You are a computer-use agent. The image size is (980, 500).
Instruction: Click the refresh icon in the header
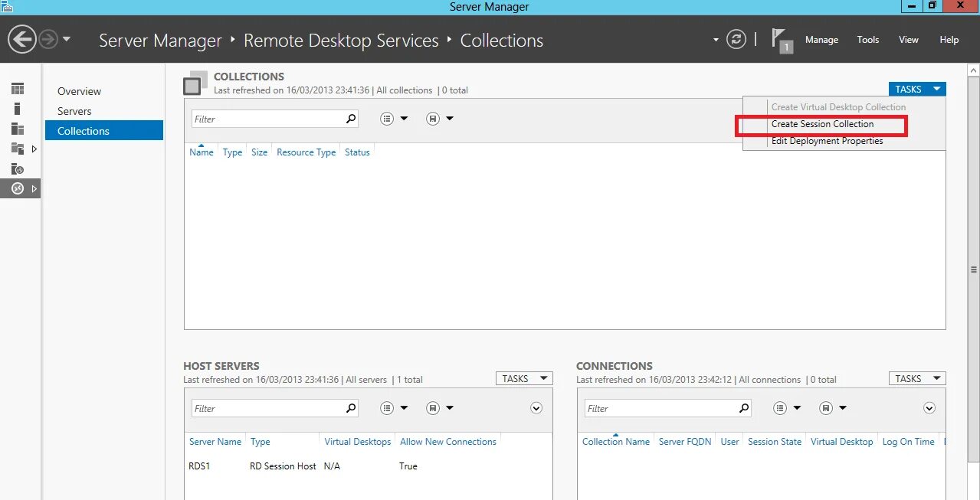(736, 39)
